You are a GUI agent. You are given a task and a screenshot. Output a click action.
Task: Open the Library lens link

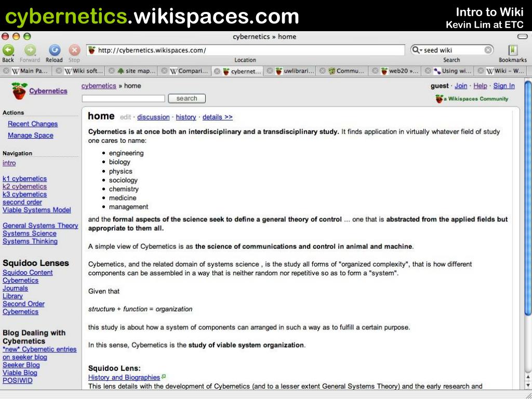pyautogui.click(x=12, y=296)
